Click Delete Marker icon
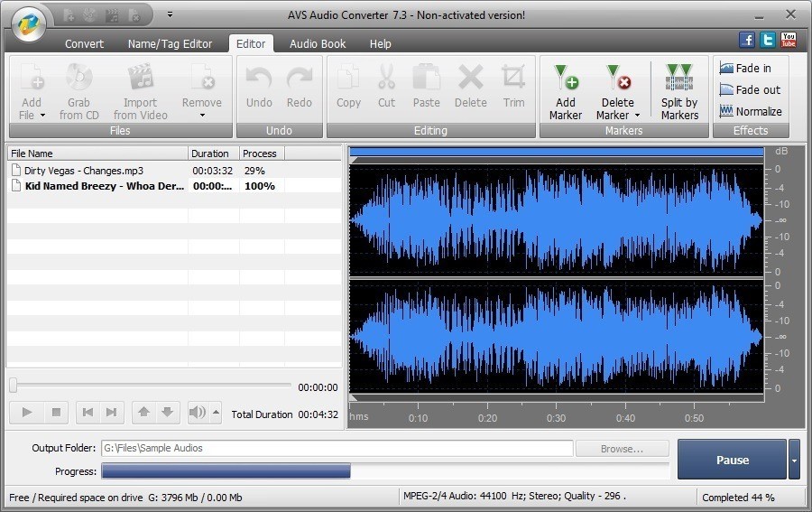The width and height of the screenshot is (812, 512). click(618, 78)
